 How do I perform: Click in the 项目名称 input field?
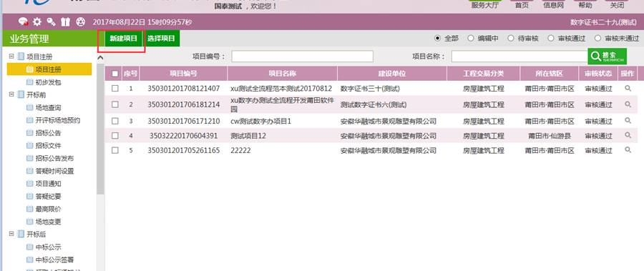point(519,56)
